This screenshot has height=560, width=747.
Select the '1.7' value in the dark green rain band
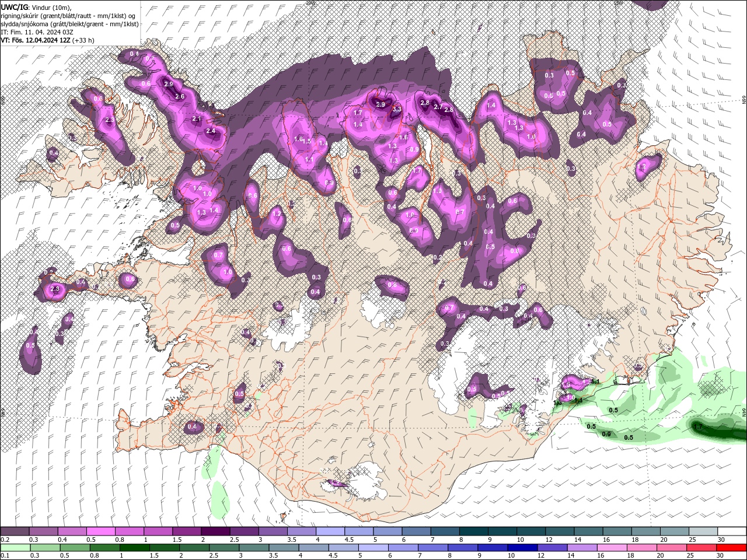click(x=699, y=427)
